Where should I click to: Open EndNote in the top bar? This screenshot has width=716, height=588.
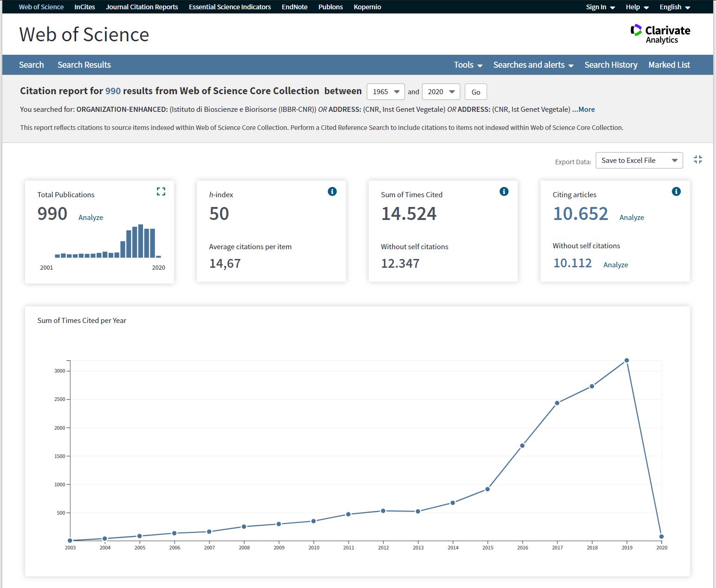294,7
